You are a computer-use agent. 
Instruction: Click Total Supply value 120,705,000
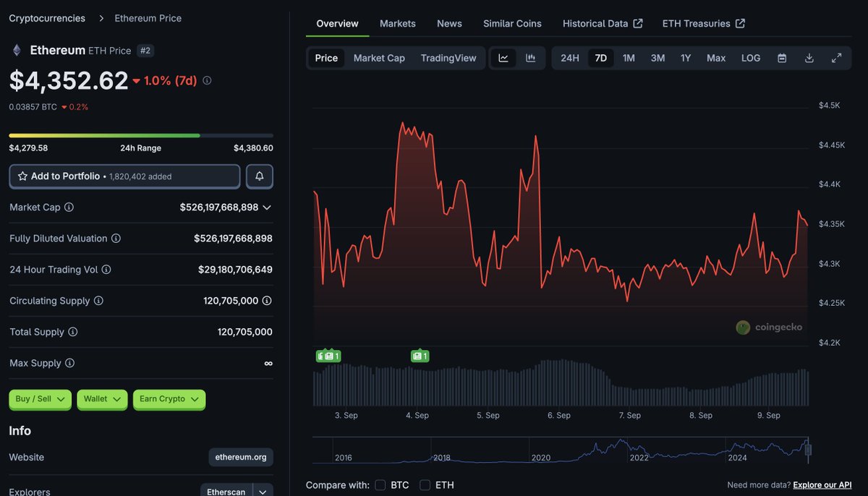pos(245,332)
